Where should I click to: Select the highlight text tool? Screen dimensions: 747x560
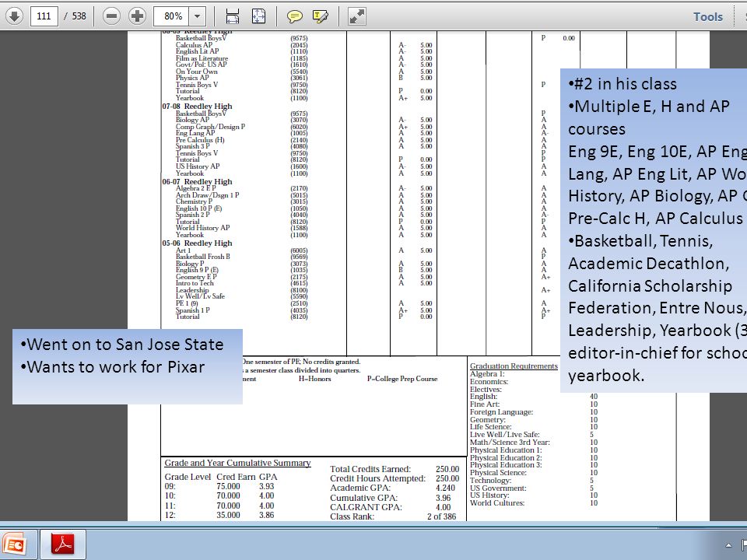[x=320, y=16]
